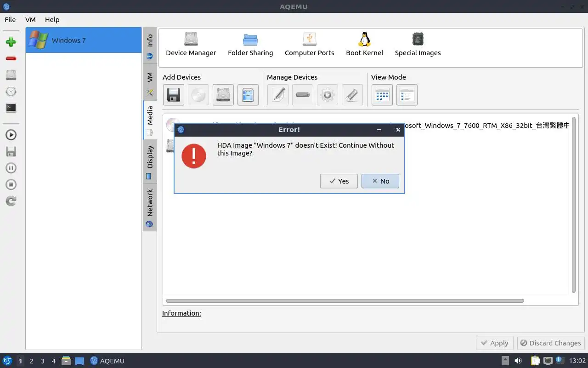Open the hard disk image tool in the sidebar
This screenshot has height=368, width=588.
(x=11, y=75)
